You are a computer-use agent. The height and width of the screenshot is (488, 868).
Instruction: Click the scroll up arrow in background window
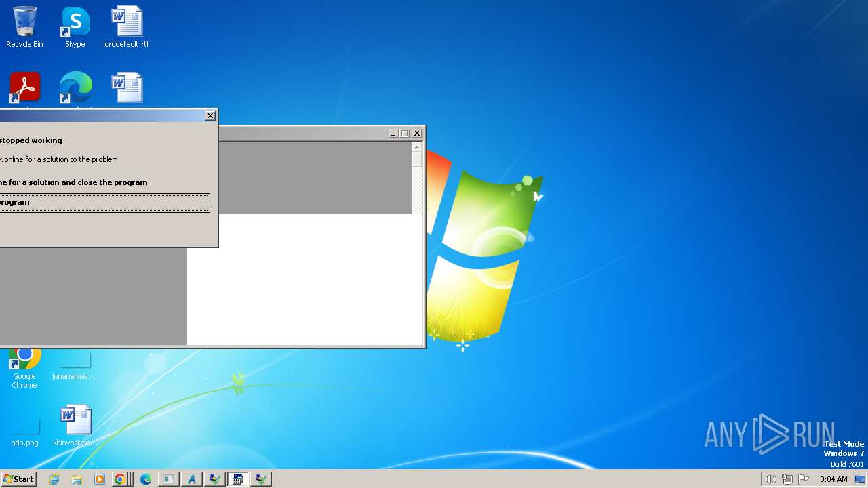(x=417, y=147)
